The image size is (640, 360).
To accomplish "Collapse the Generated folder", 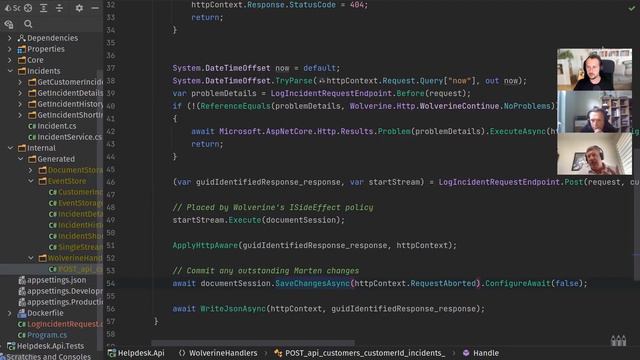I will point(20,159).
